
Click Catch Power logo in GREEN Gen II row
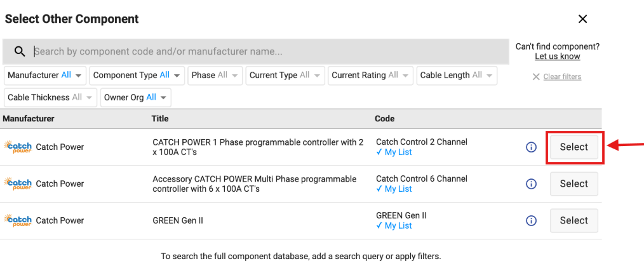click(x=18, y=220)
